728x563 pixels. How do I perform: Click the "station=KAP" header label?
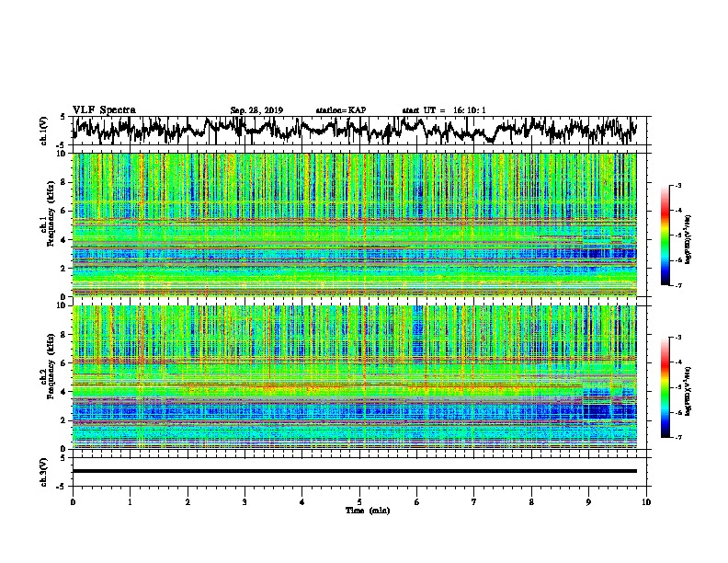tap(340, 110)
